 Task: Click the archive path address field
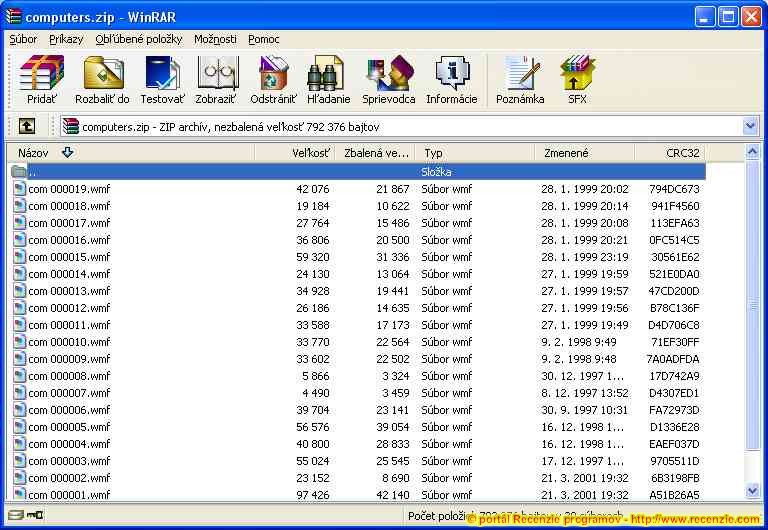pyautogui.click(x=409, y=126)
